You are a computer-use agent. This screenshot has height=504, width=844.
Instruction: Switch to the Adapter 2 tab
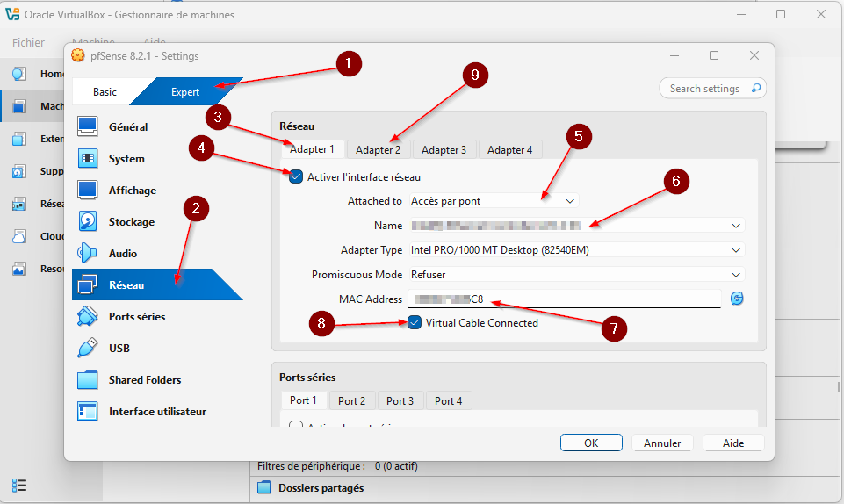point(378,150)
